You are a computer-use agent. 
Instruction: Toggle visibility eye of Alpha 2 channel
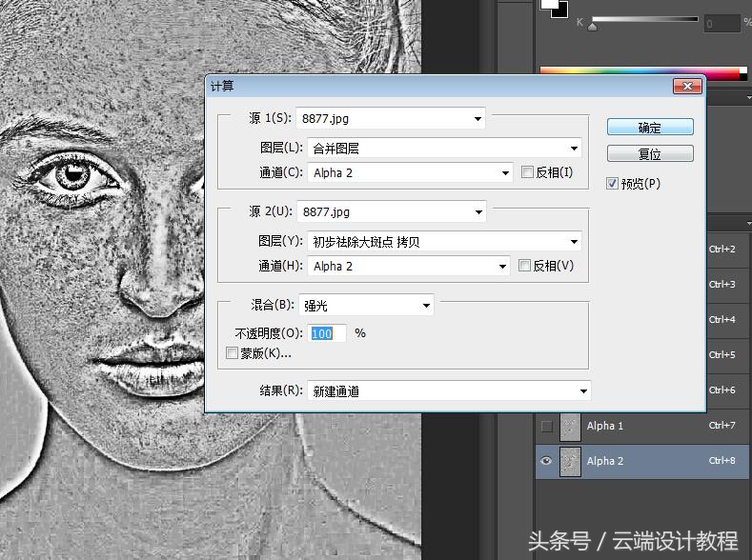pos(546,461)
